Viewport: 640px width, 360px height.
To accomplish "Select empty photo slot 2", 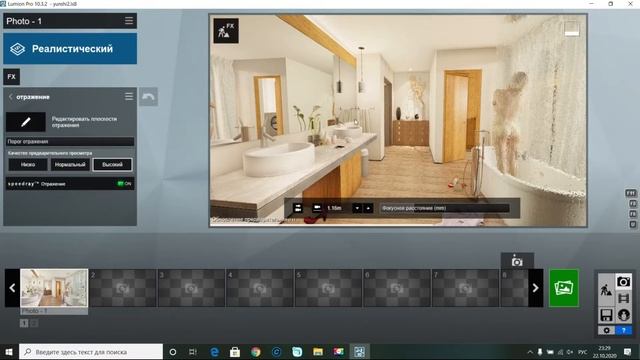I will click(x=122, y=288).
